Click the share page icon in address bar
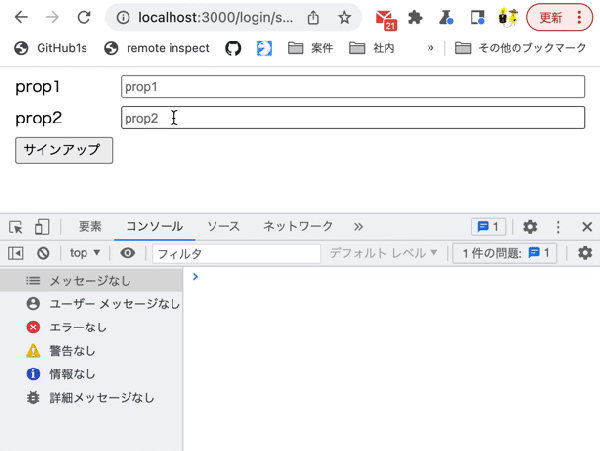The image size is (600, 451). [x=313, y=18]
